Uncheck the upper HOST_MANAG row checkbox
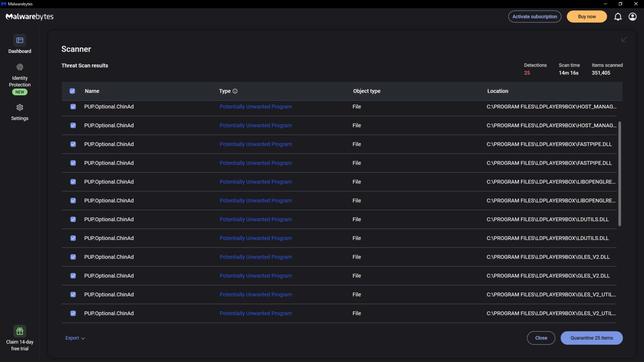 click(x=73, y=107)
